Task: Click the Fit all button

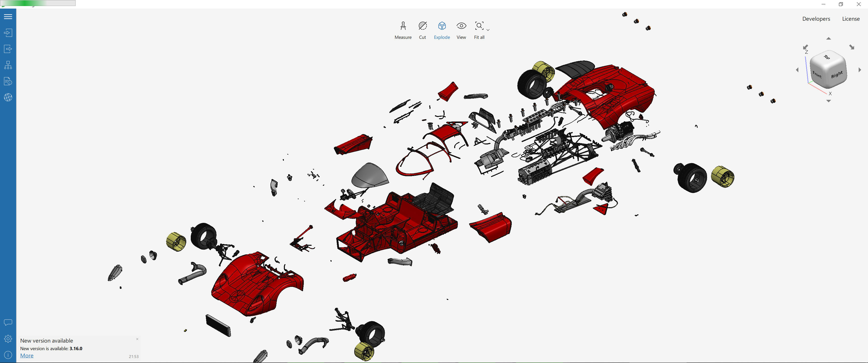Action: [x=479, y=30]
